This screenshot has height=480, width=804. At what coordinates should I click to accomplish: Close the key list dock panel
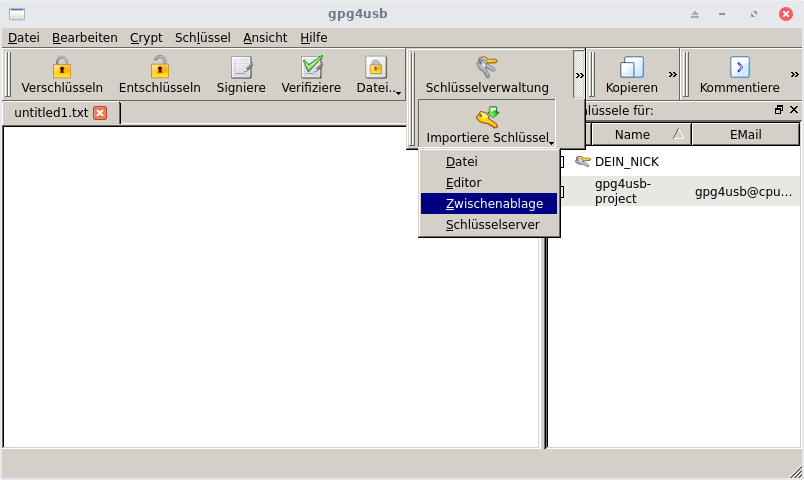point(794,110)
